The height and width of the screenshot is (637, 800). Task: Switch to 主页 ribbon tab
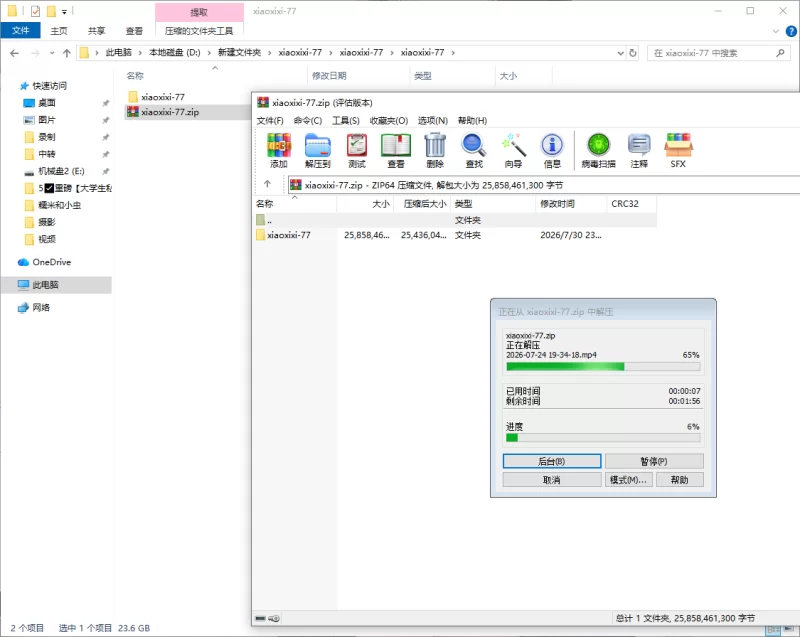(x=59, y=31)
